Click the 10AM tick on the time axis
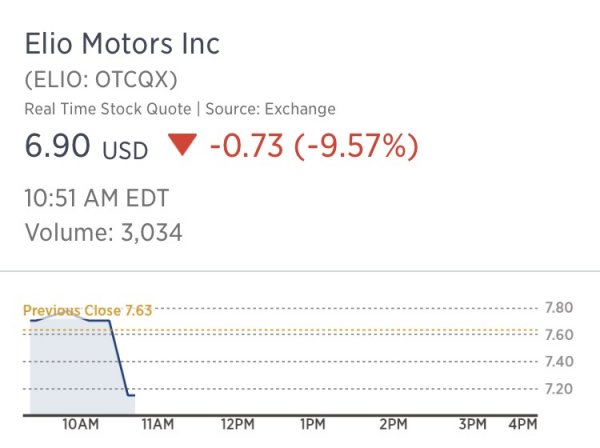 (x=79, y=425)
